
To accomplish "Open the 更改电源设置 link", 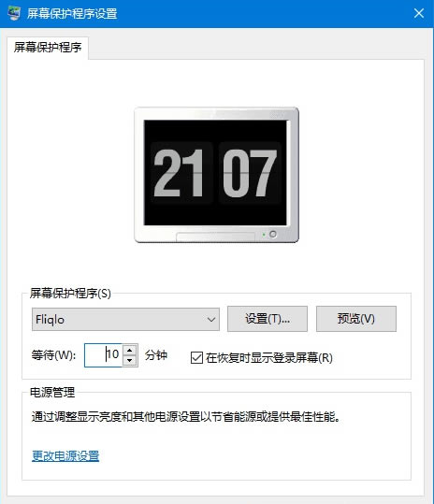I will [65, 455].
